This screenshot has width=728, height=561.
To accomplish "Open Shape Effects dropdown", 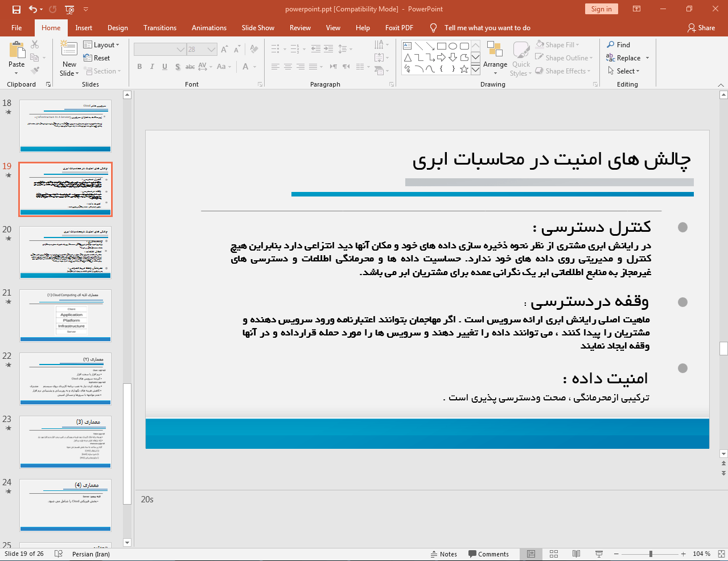I will [563, 71].
